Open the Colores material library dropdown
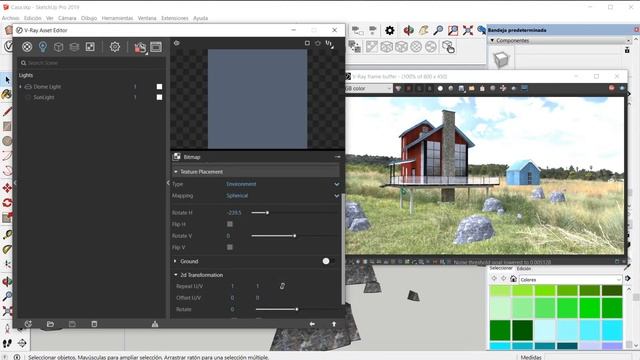Image resolution: width=640 pixels, height=360 pixels. [570, 280]
